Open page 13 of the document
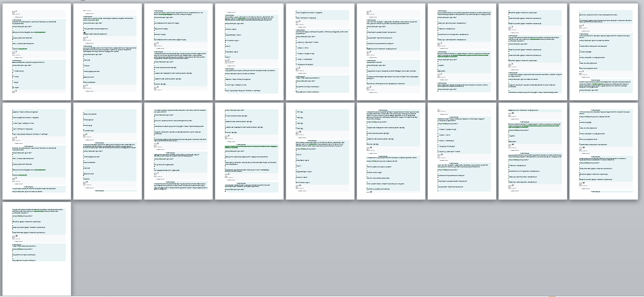644x297 pixels. (249, 151)
